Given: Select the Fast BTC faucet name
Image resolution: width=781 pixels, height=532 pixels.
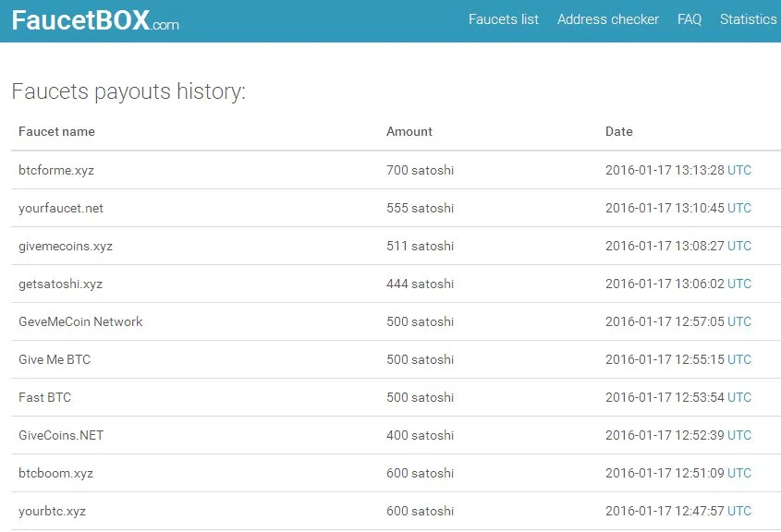Looking at the screenshot, I should 45,397.
